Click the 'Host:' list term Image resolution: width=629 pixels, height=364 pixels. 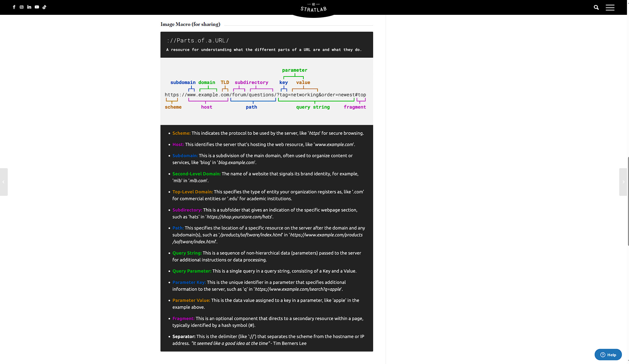pos(178,144)
